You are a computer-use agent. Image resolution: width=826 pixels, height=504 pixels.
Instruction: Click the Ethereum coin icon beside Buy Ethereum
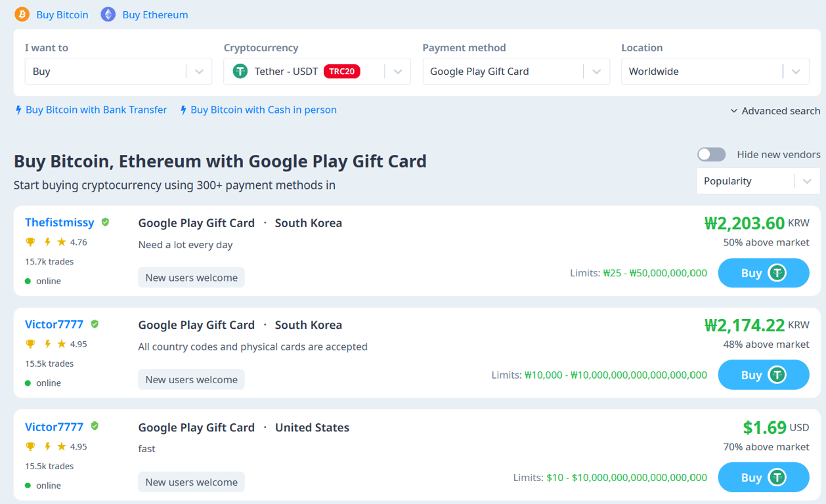108,14
